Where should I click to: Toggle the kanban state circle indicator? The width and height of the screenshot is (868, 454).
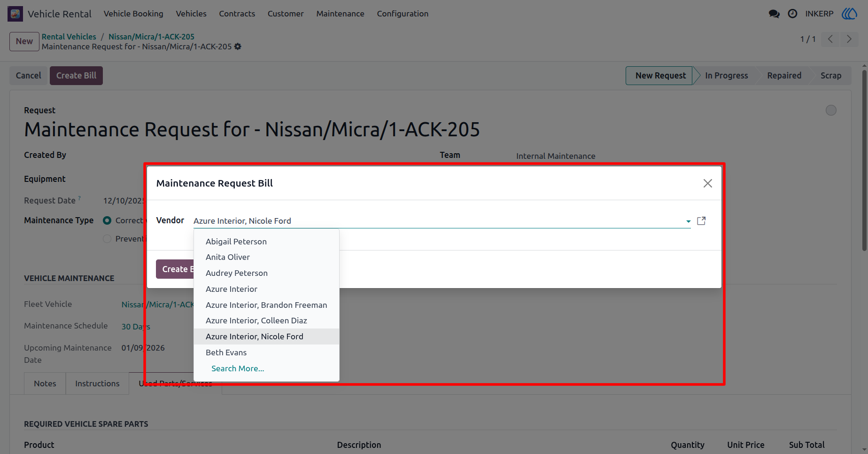(x=831, y=110)
